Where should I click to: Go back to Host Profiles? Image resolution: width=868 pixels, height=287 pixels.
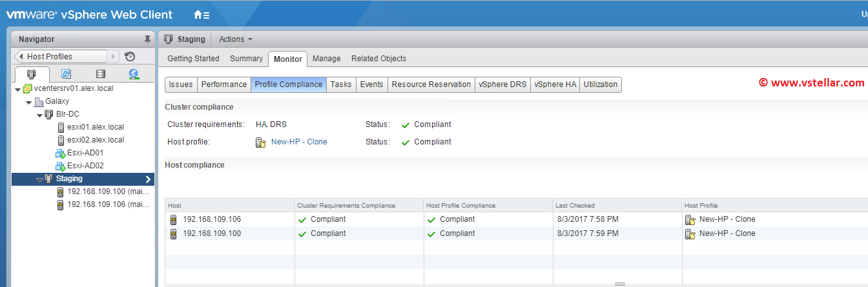61,57
